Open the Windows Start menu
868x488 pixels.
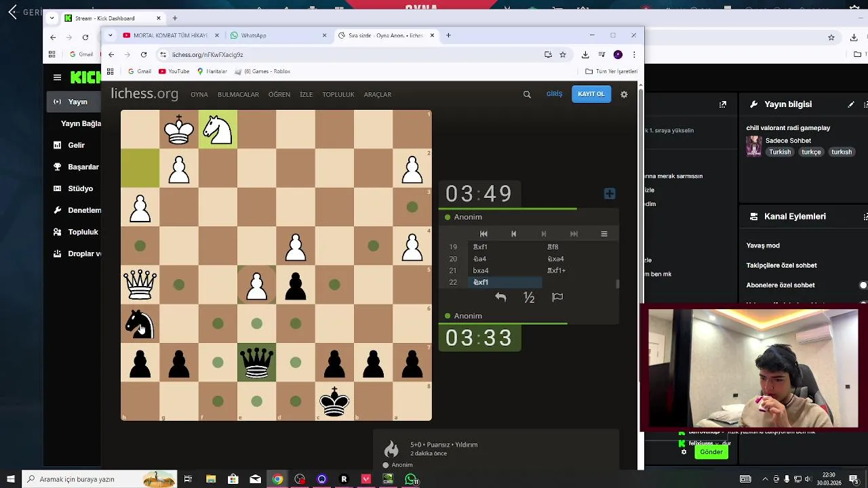[x=10, y=479]
